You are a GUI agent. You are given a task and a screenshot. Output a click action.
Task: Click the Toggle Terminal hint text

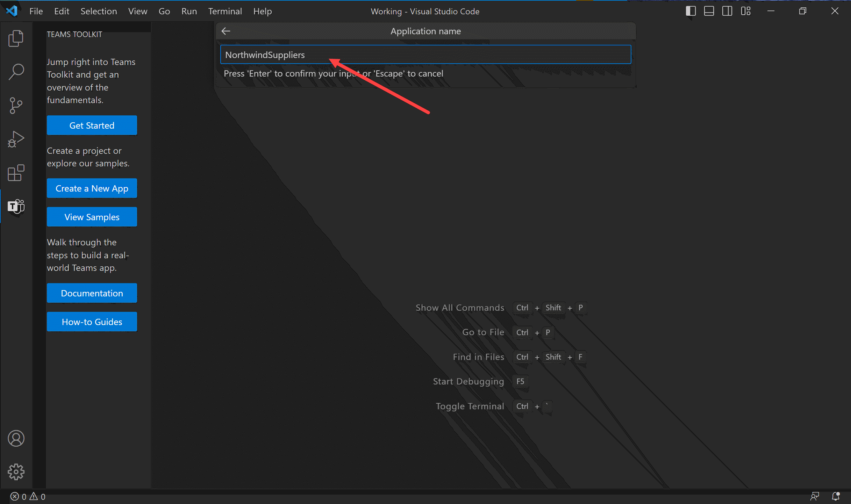click(470, 406)
